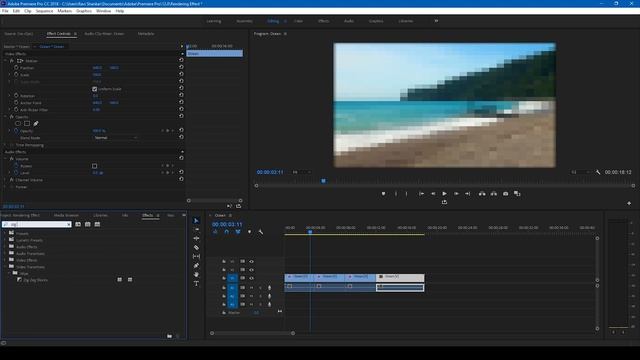Toggle animation stopwatch for Position

tap(16, 67)
